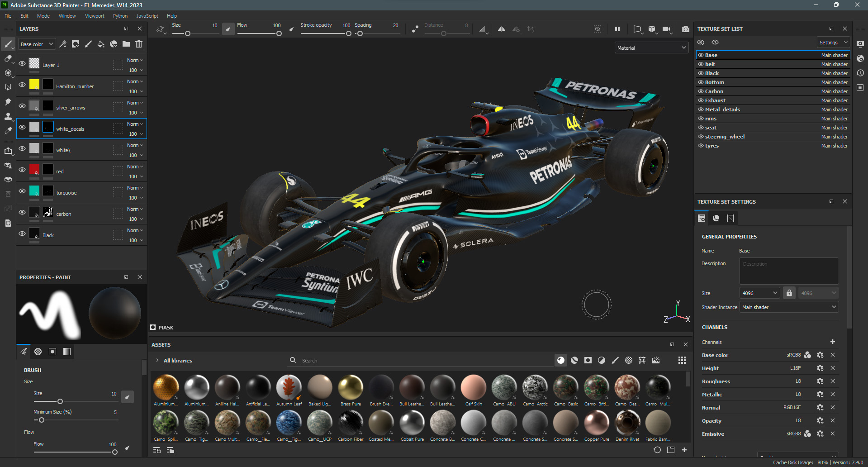Open the Help menu
The image size is (868, 467).
pyautogui.click(x=172, y=16)
